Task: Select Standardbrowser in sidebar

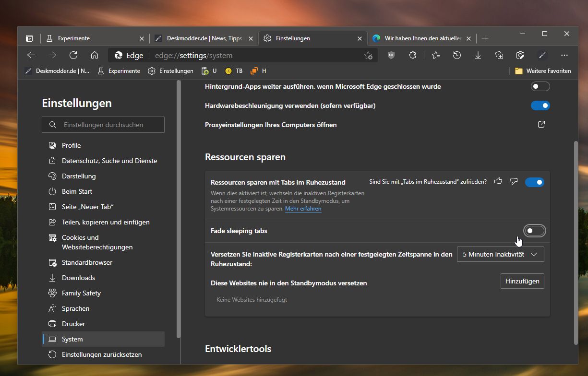Action: [x=103, y=262]
